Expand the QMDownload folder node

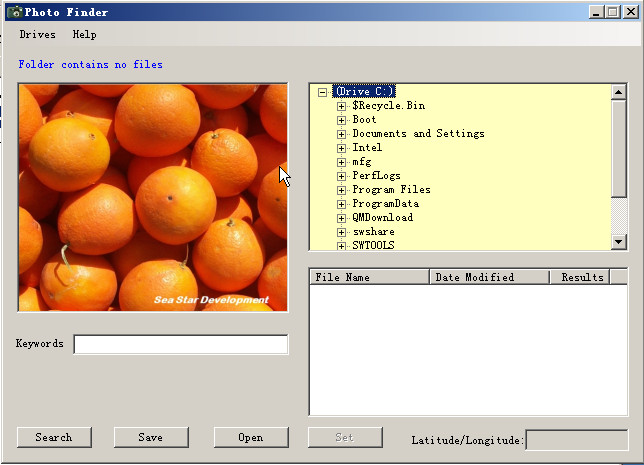pos(341,218)
